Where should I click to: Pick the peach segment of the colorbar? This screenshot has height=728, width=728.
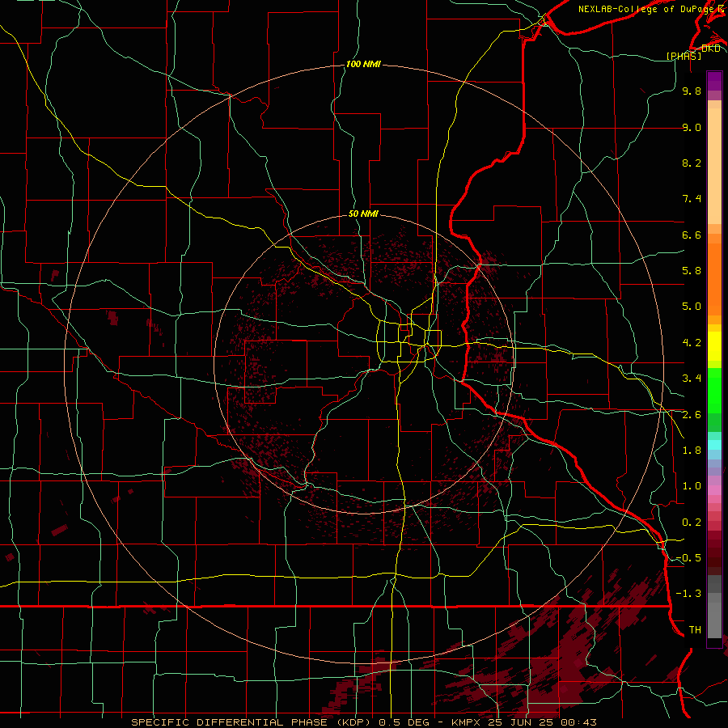[714, 166]
